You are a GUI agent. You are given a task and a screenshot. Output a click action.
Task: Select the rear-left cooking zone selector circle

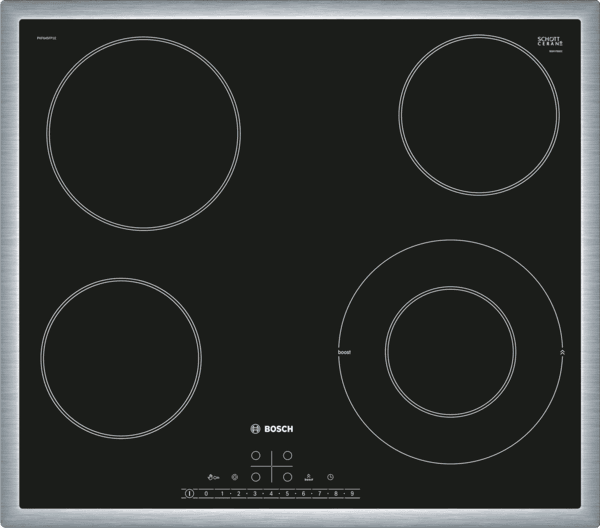(x=255, y=456)
